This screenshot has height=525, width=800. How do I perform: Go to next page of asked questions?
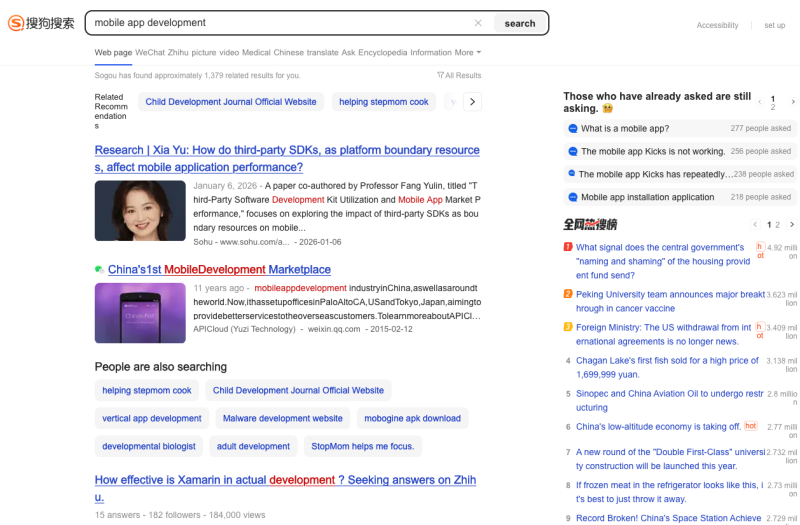[x=793, y=102]
